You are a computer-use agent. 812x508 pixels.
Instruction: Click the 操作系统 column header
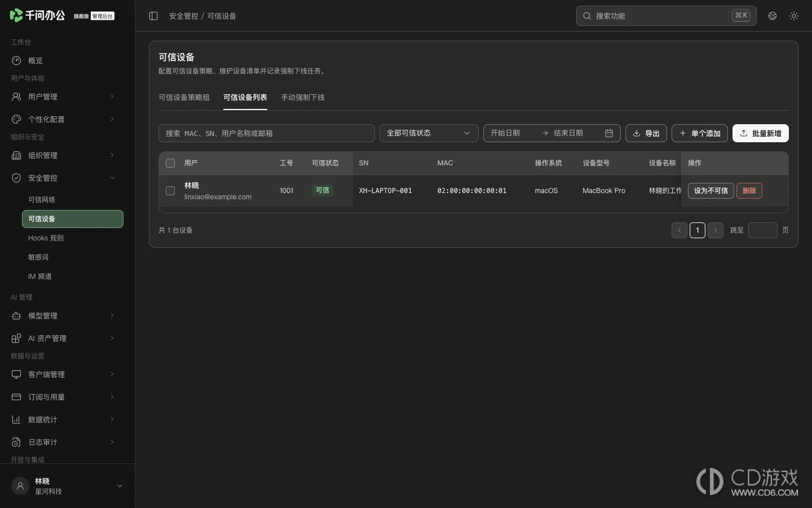548,163
